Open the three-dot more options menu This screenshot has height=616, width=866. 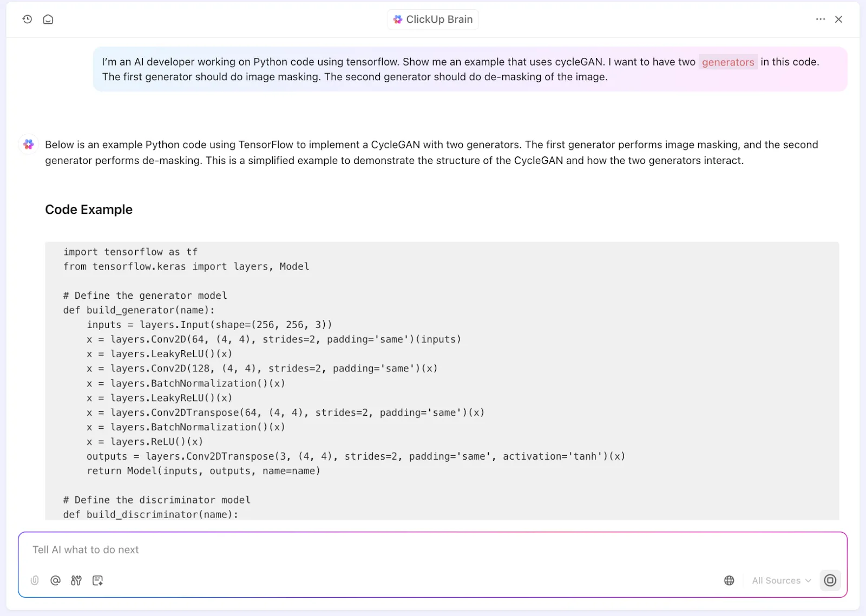click(821, 19)
